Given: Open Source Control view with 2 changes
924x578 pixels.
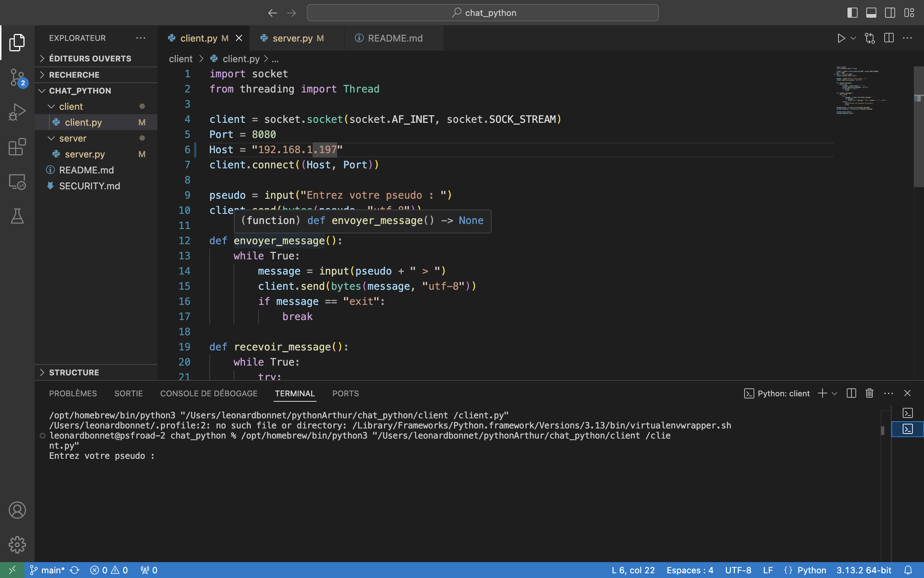Looking at the screenshot, I should (x=17, y=78).
